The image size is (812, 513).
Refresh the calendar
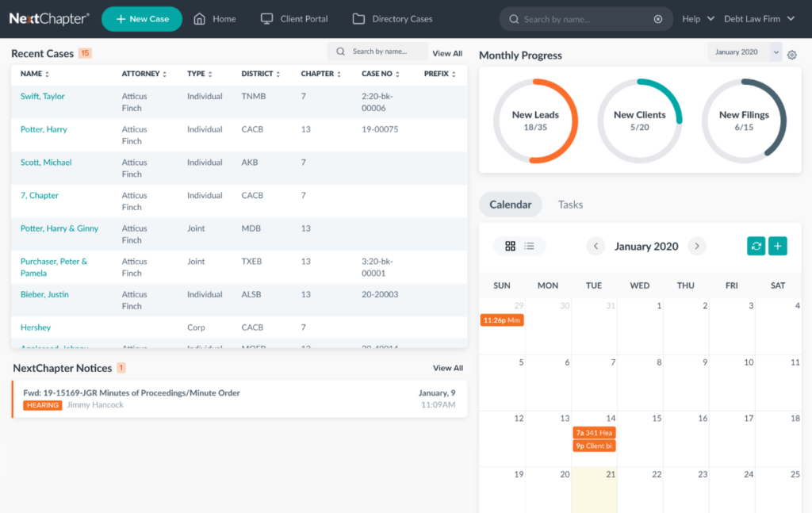coord(756,246)
